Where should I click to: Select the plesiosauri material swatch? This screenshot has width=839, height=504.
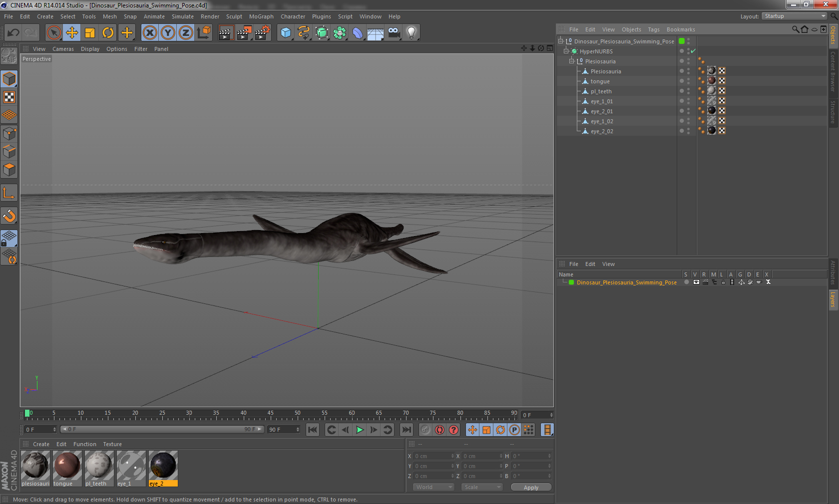(35, 469)
